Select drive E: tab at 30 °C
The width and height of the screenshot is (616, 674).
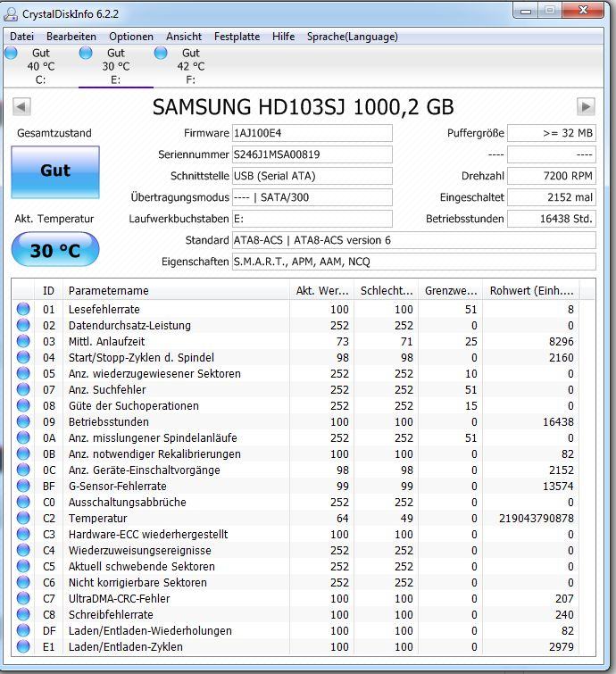coord(116,66)
